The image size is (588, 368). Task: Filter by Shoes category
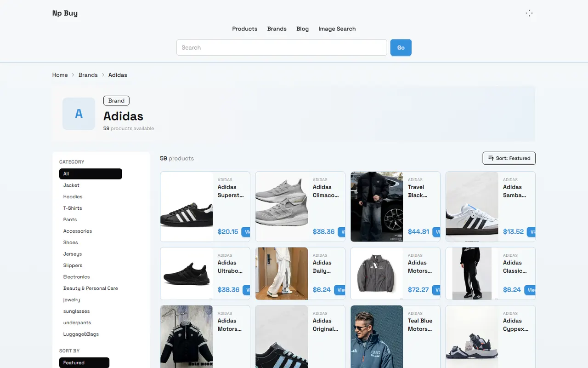[x=70, y=243]
